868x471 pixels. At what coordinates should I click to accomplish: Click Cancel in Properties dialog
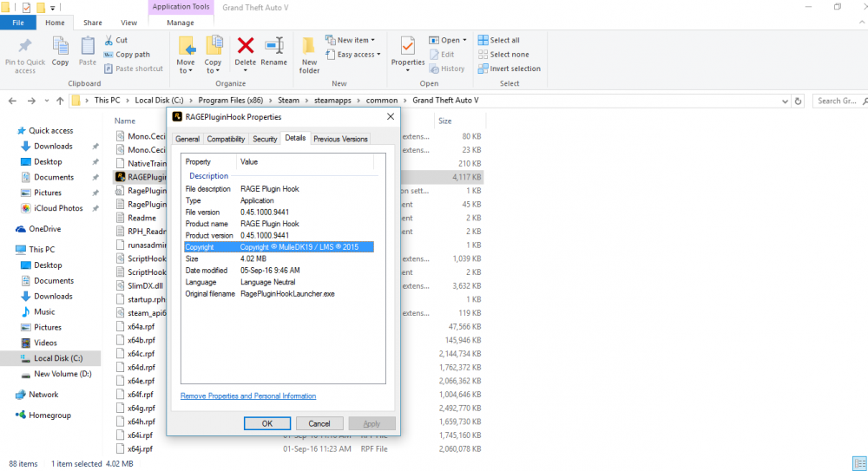coord(319,423)
